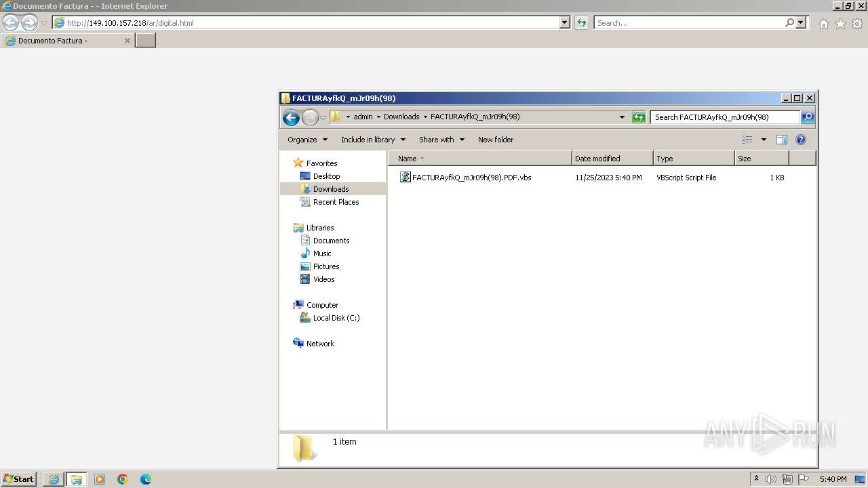Change your view icon
868x488 pixels.
point(747,140)
